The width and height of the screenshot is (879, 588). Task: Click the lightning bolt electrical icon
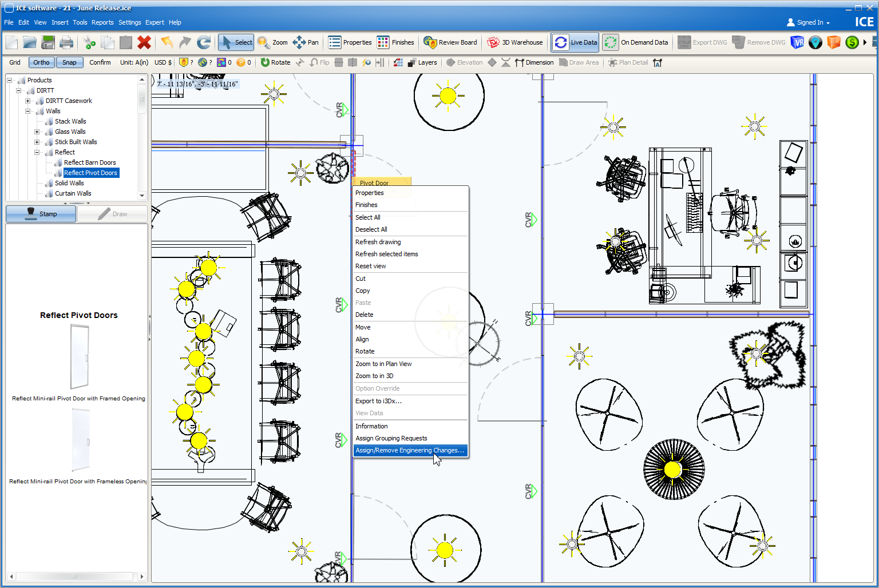coord(367,62)
